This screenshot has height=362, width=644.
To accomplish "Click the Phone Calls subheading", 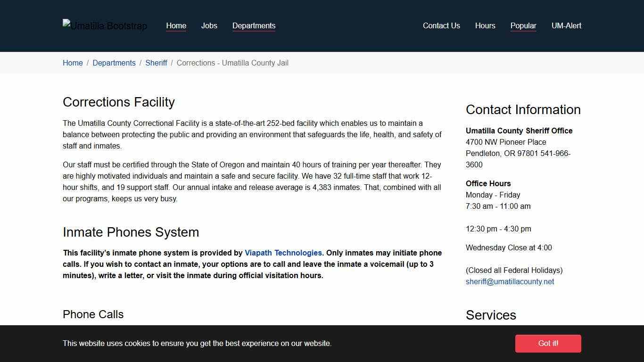I will [93, 314].
